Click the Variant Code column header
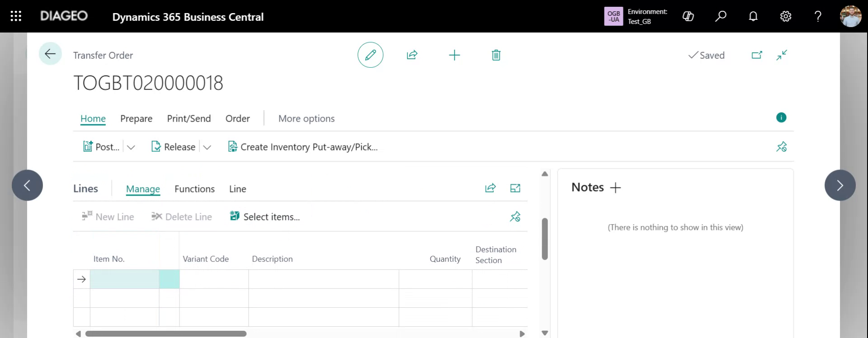This screenshot has width=868, height=338. 206,259
